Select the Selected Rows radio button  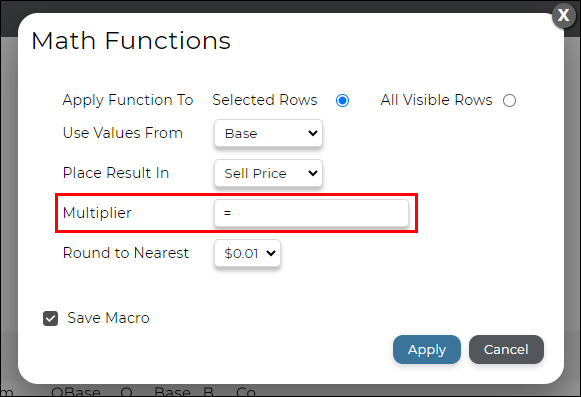tap(342, 100)
